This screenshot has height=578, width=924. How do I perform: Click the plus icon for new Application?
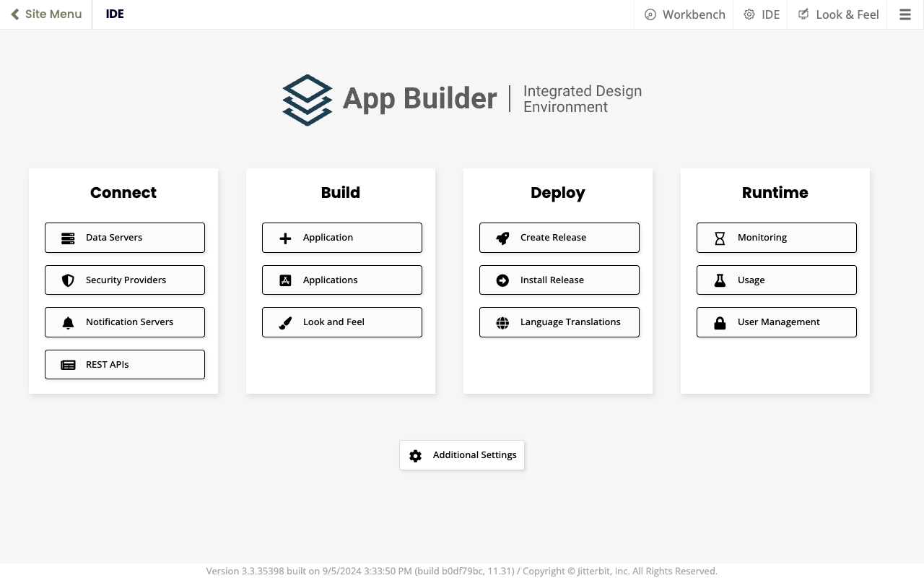click(x=285, y=238)
